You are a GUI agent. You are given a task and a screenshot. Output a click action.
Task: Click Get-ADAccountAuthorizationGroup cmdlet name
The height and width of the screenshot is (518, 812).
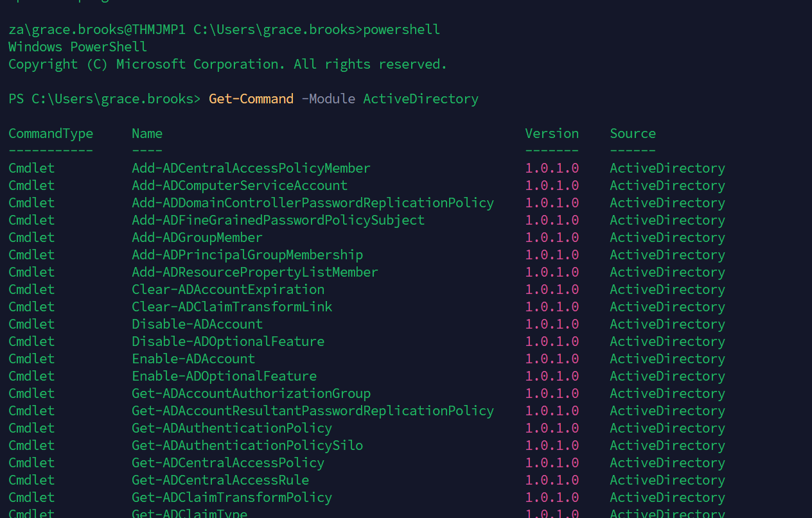[251, 393]
